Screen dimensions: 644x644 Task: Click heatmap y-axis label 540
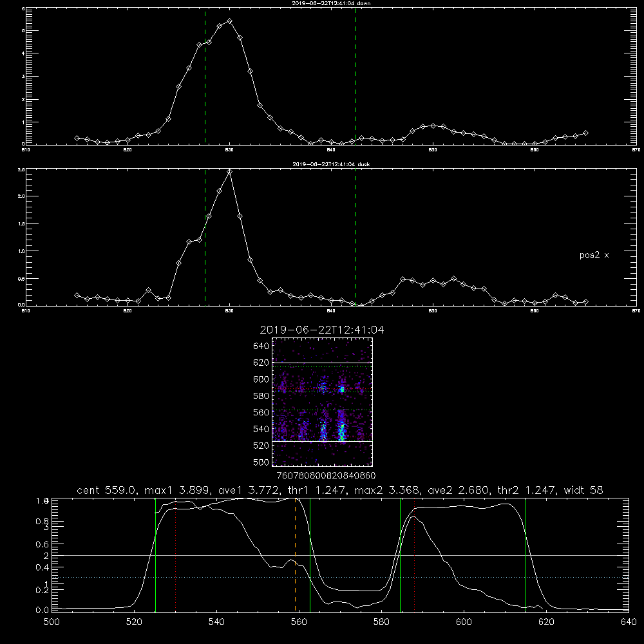click(x=261, y=429)
